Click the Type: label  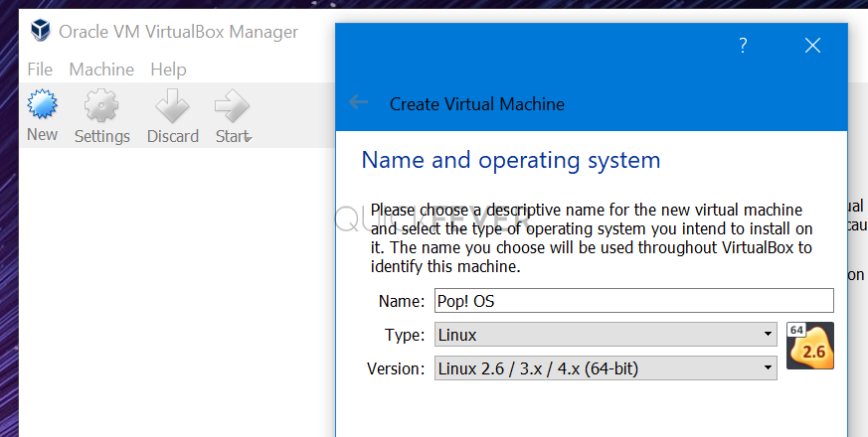click(405, 336)
